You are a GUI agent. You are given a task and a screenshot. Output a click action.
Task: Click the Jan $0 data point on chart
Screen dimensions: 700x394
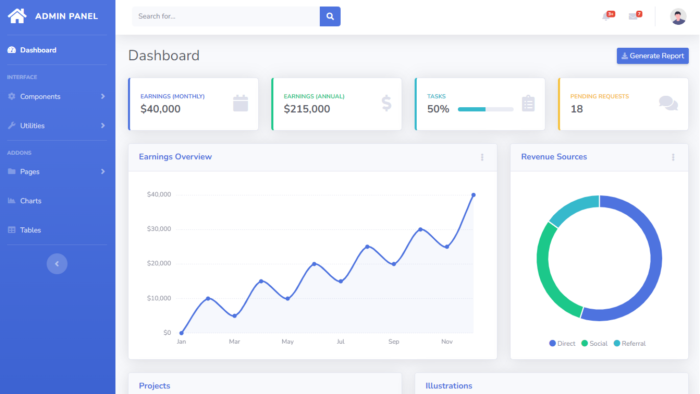[x=181, y=333]
